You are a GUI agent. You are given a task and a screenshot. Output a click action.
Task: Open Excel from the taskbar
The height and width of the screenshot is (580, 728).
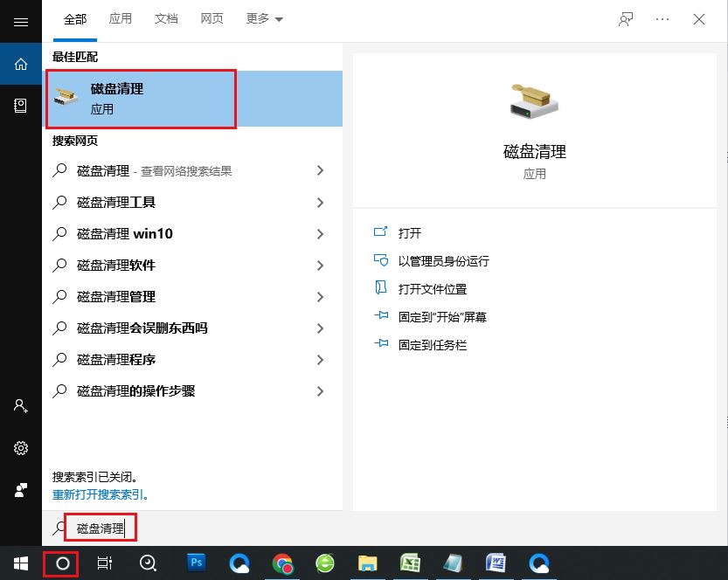click(410, 563)
